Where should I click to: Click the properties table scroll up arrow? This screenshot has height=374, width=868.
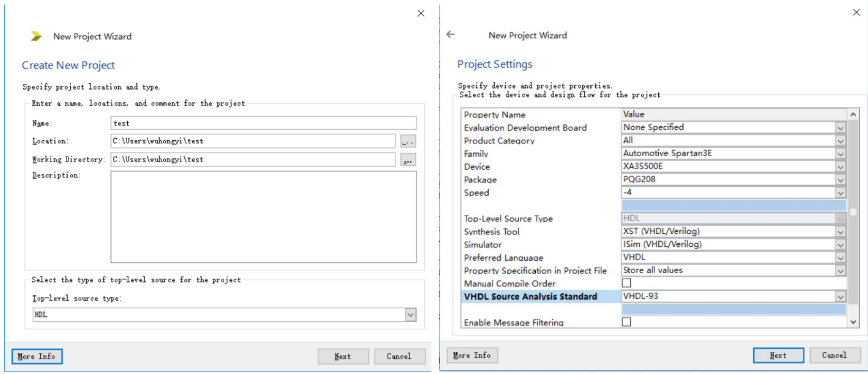click(x=853, y=114)
